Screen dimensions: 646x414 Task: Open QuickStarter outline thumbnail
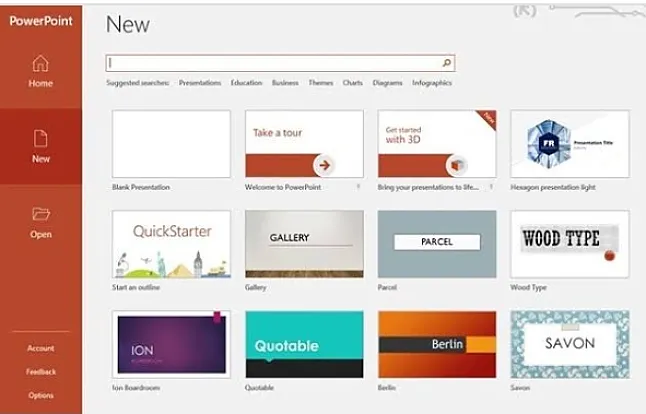pyautogui.click(x=171, y=244)
